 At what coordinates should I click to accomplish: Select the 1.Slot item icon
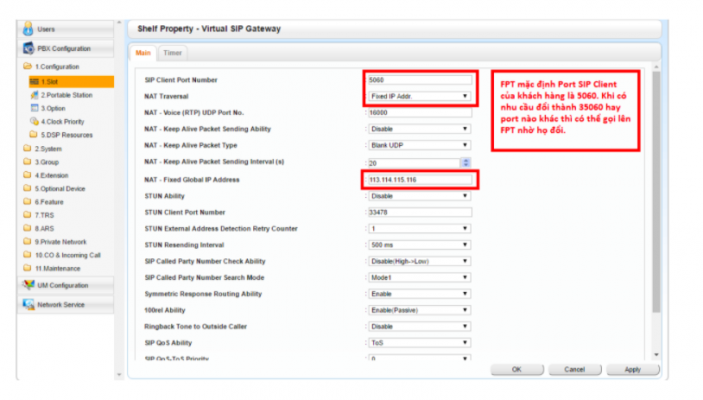pos(34,81)
